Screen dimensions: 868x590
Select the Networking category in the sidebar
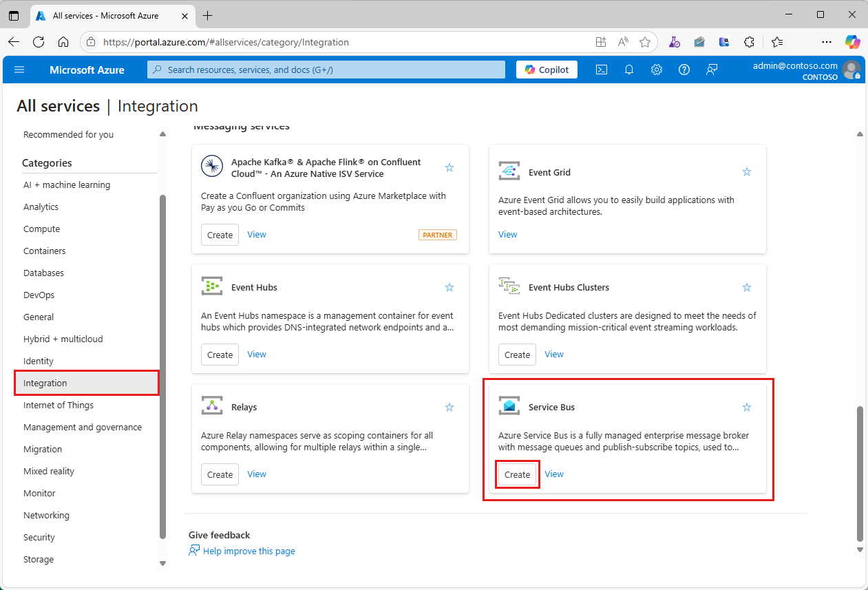(46, 515)
